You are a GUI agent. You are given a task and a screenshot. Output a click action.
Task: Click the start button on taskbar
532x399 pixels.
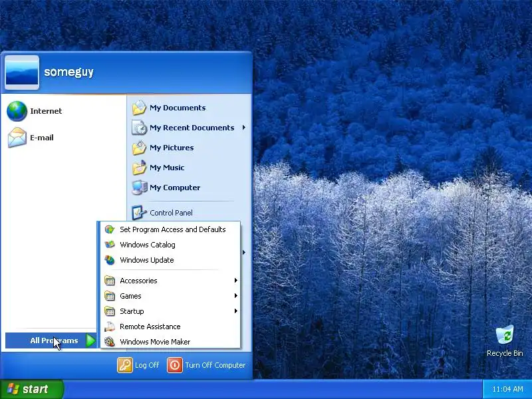click(32, 389)
